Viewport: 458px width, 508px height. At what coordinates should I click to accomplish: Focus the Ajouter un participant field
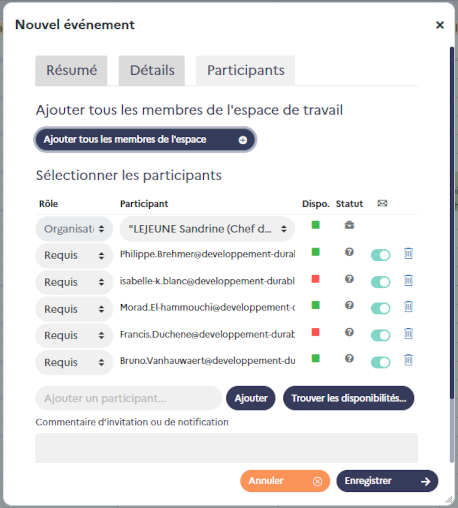click(x=129, y=398)
